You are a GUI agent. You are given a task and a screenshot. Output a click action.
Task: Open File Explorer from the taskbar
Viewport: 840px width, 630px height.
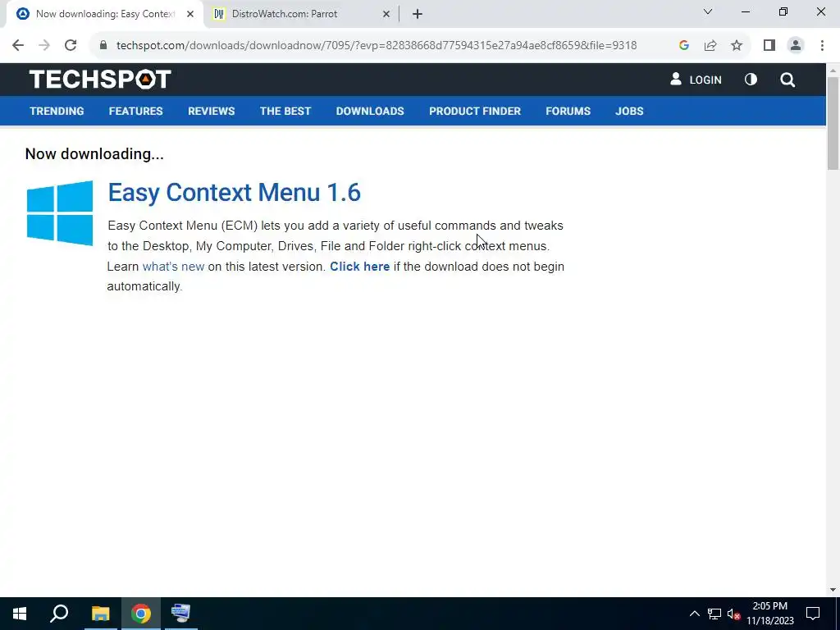click(x=100, y=614)
